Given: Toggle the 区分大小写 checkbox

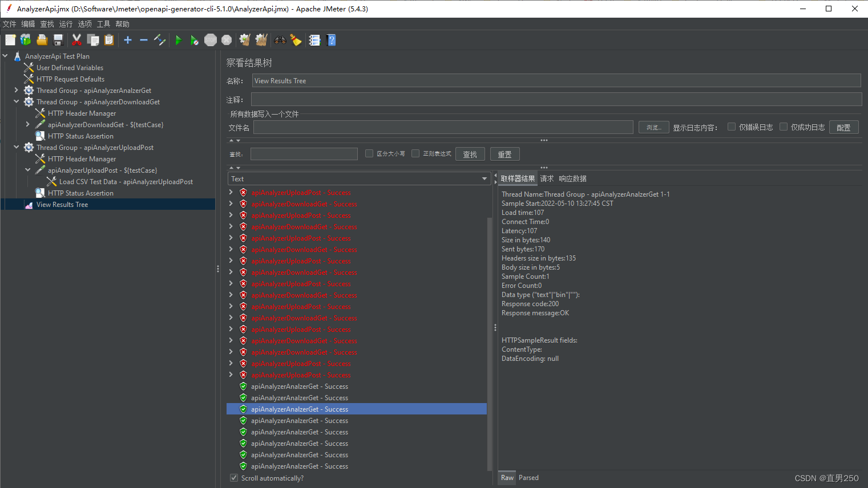Looking at the screenshot, I should click(369, 153).
